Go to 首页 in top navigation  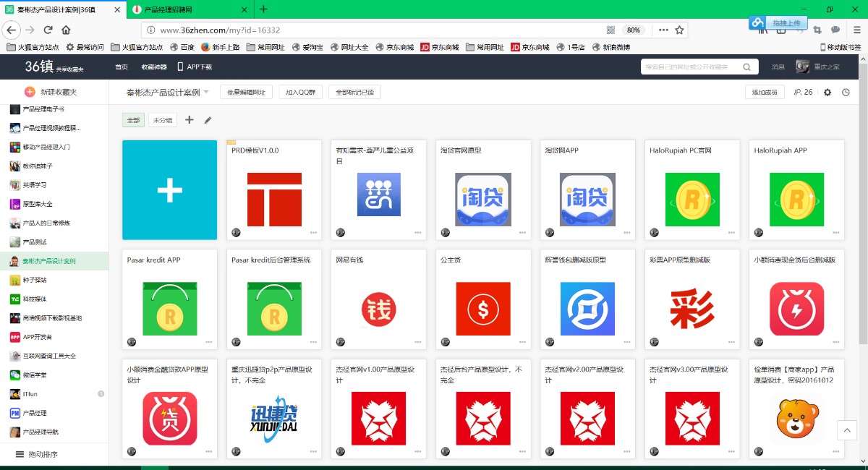[x=122, y=67]
